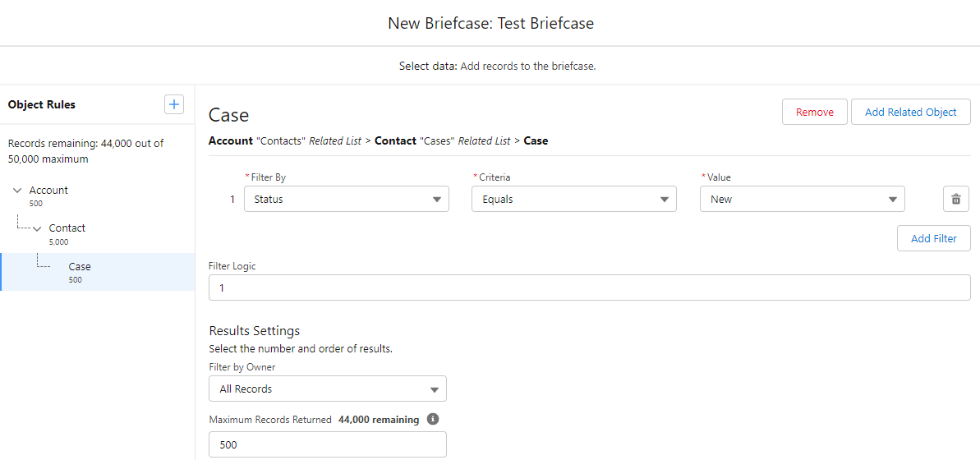Open the Criteria dropdown showing Equals
The height and width of the screenshot is (460, 980).
click(x=573, y=199)
